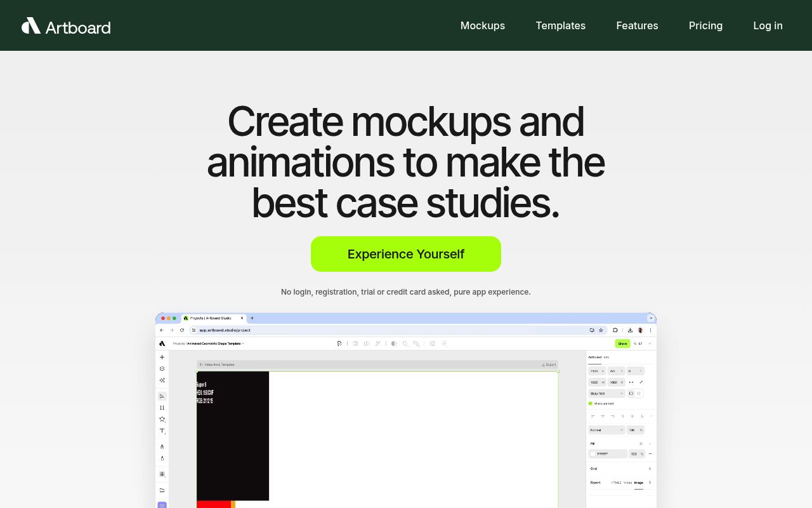The width and height of the screenshot is (812, 508).
Task: Click the align left icon in right panel
Action: pos(593,416)
